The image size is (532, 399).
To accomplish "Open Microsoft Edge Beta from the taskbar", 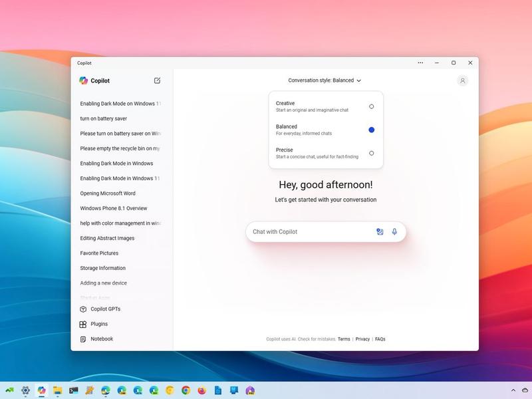I will coord(138,390).
